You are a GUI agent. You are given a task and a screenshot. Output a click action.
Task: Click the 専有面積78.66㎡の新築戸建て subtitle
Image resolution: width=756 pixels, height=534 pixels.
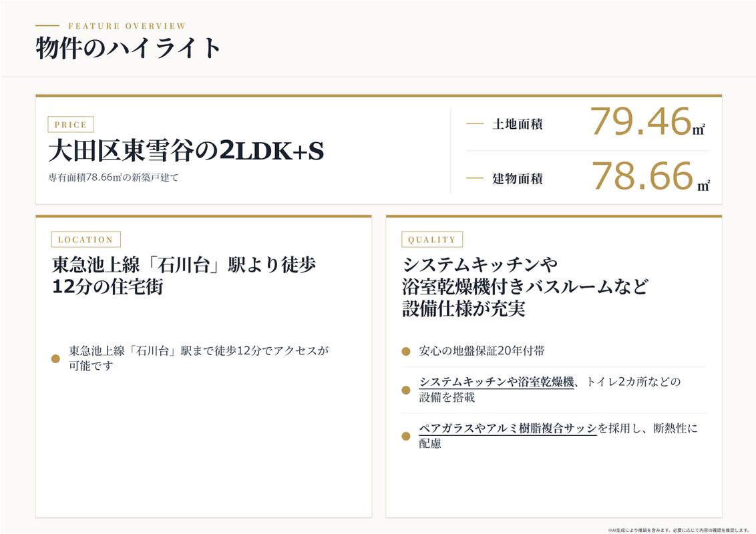114,178
